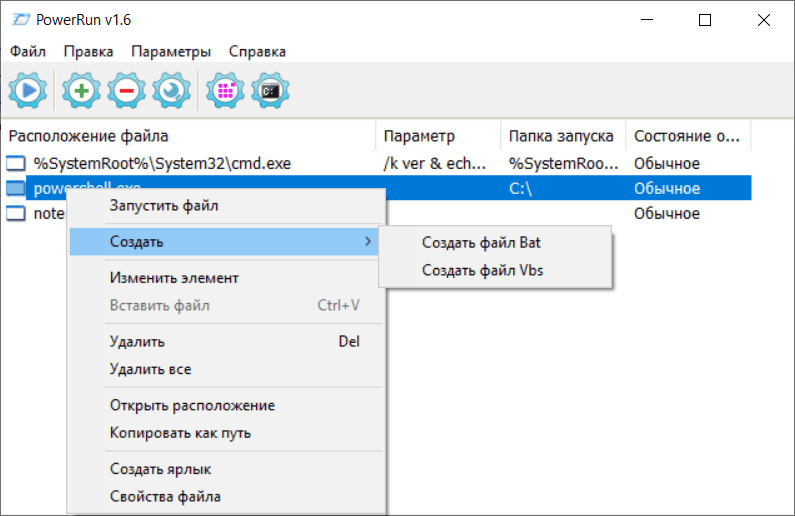Click the cmd.exe row file icon
Viewport: 795px width, 516px height.
click(16, 163)
